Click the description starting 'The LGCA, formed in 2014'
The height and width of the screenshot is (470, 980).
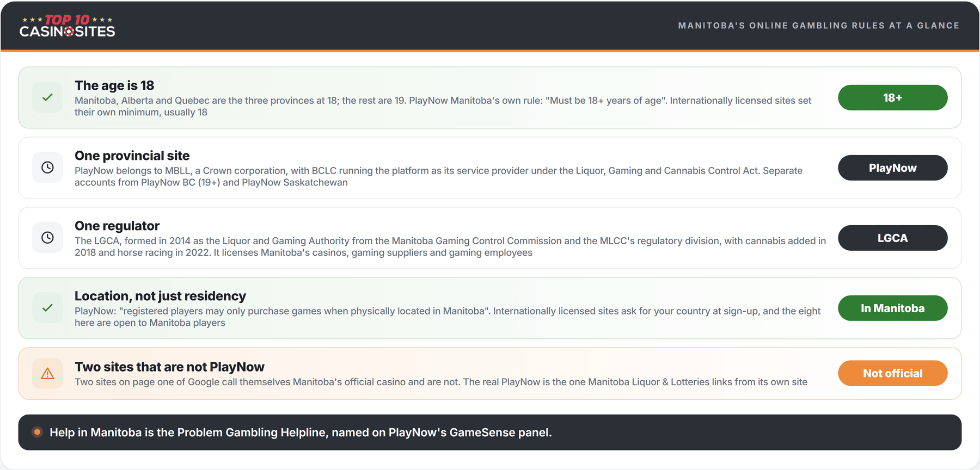[450, 246]
